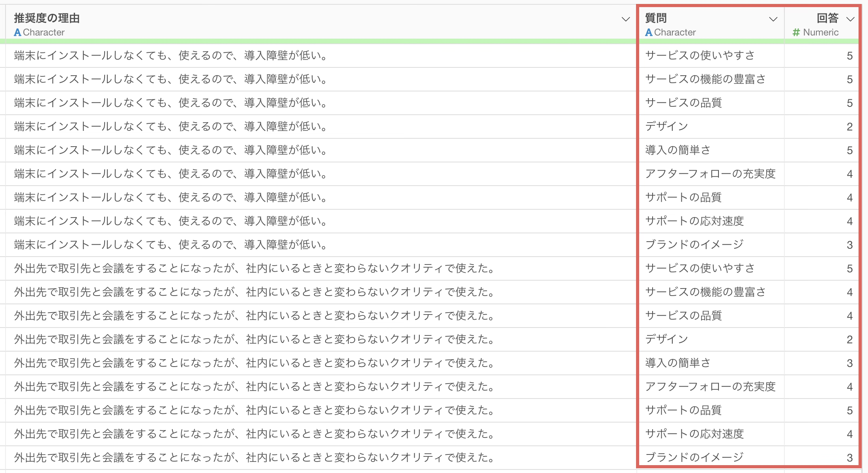Click the green summary bar under 推奨度の理由
The image size is (868, 473).
click(316, 41)
